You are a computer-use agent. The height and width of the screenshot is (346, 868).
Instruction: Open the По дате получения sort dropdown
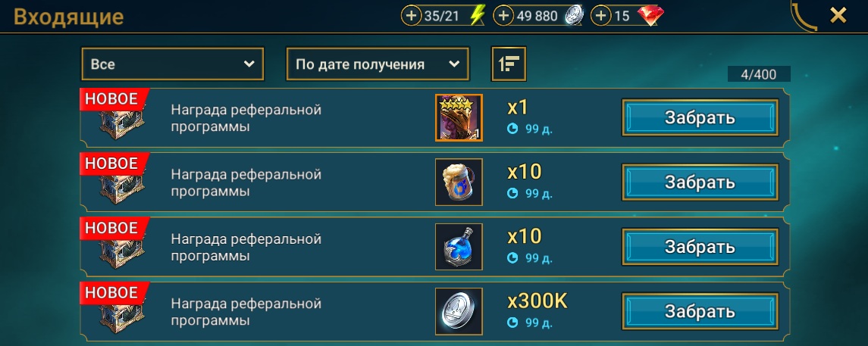tap(378, 64)
